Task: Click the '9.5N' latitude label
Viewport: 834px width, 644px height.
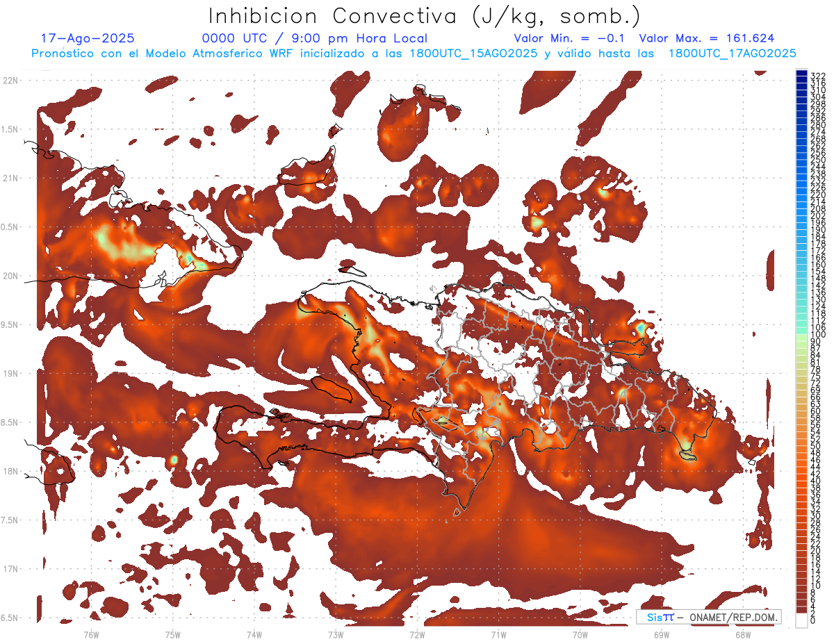Action: click(x=10, y=325)
